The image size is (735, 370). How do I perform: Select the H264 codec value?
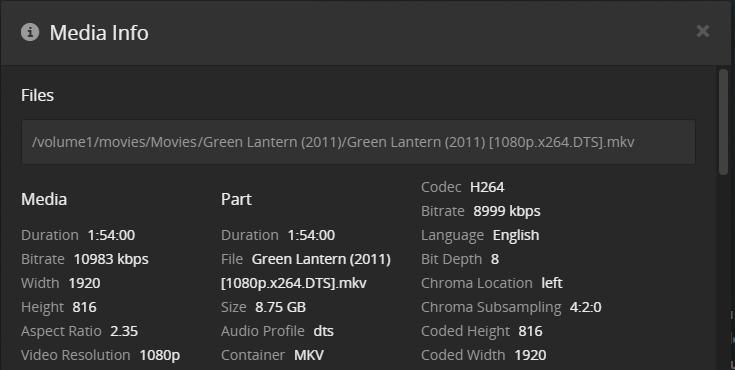(x=487, y=187)
